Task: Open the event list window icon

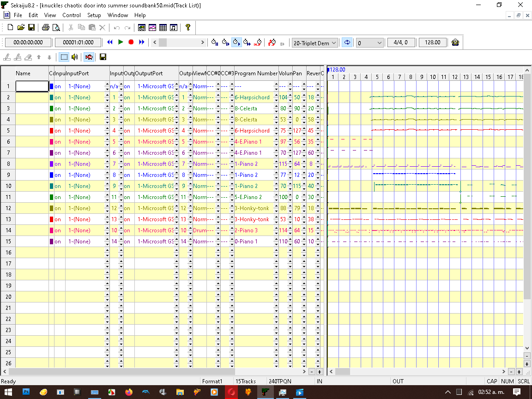Action: click(x=163, y=28)
